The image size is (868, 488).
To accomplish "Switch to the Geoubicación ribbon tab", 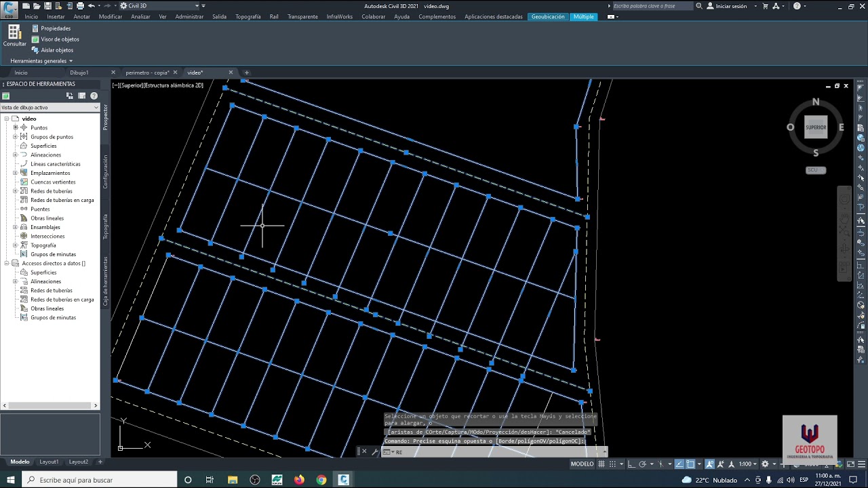I will (548, 16).
